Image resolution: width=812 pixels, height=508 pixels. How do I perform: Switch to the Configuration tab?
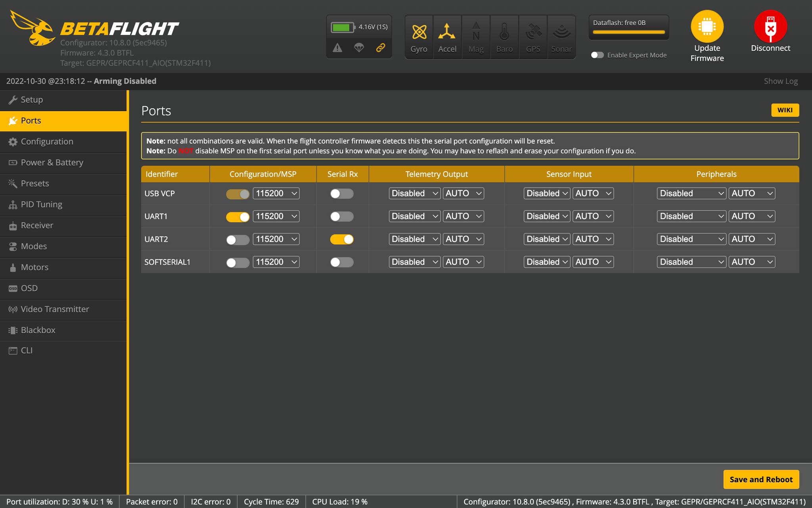tap(47, 141)
